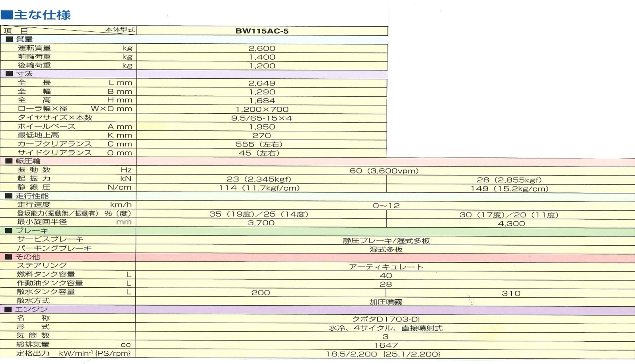Click the サービスブレーキ row label
The image size is (635, 364).
coord(50,240)
